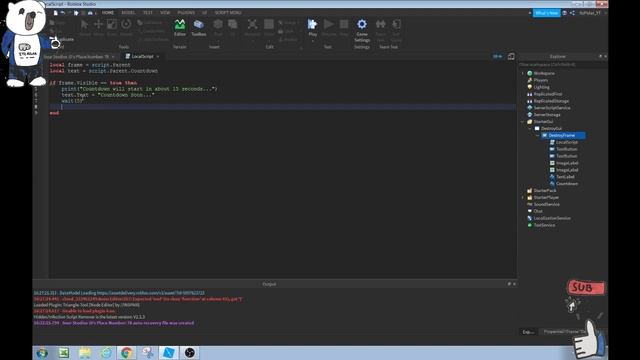This screenshot has height=360, width=640.
Task: Close the Output panel
Action: coord(514,284)
